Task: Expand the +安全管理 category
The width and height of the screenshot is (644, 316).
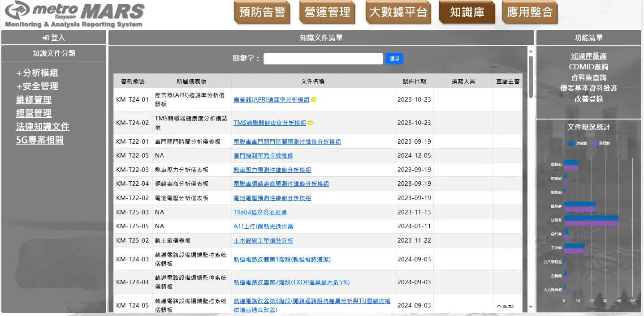Action: click(37, 86)
